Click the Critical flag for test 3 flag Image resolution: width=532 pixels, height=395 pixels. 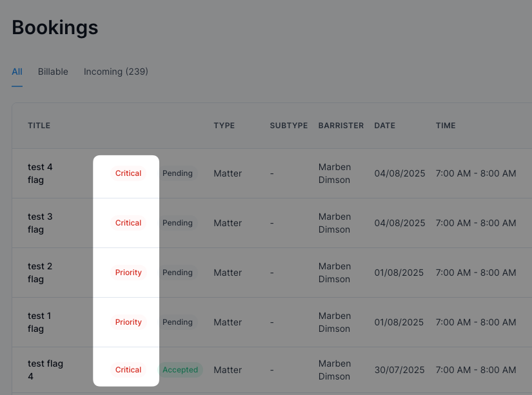point(128,223)
